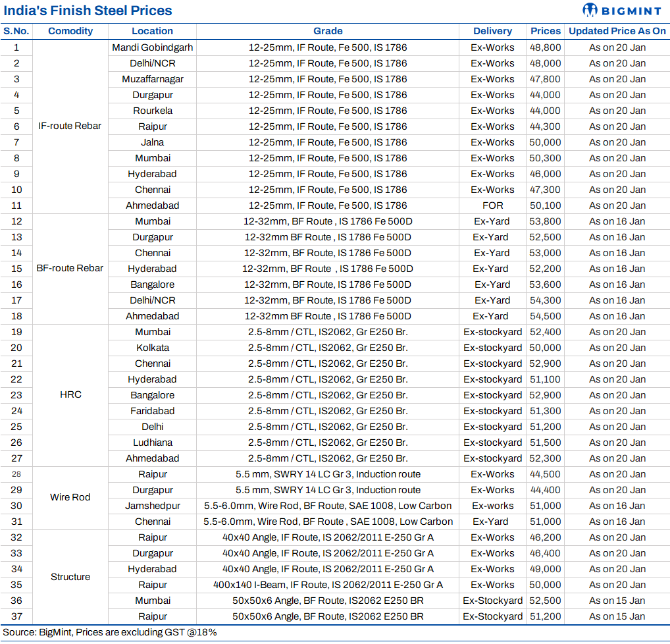
Task: Click the HRC commodity cell
Action: coord(70,394)
